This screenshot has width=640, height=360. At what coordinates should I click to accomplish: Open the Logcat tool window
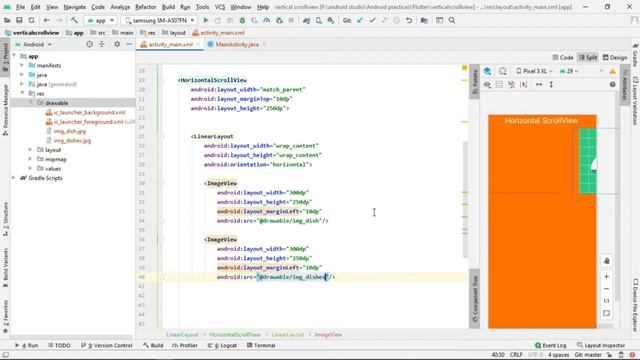point(222,345)
